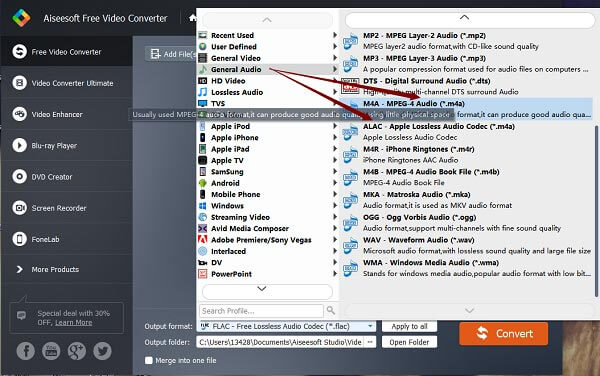Viewport: 600px width, 376px height.
Task: Click the DTS Digital Surround format icon
Action: point(350,86)
